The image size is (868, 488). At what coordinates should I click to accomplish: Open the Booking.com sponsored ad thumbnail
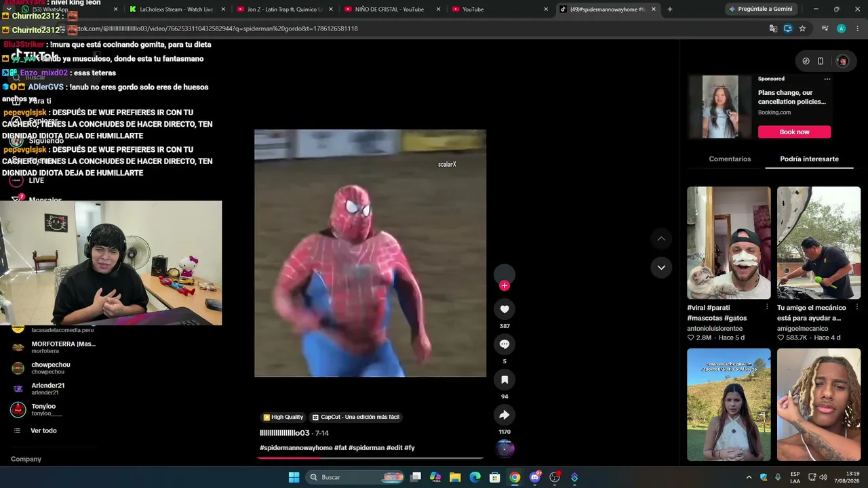click(720, 107)
